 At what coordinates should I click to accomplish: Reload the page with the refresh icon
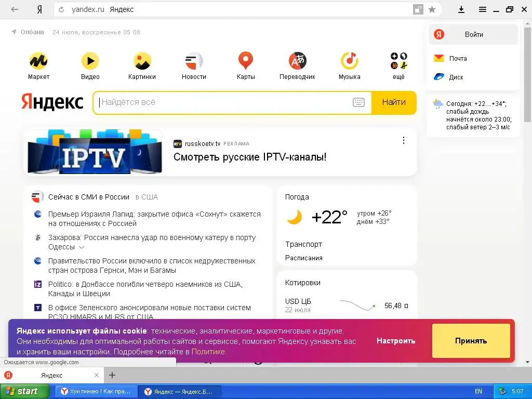click(x=61, y=9)
